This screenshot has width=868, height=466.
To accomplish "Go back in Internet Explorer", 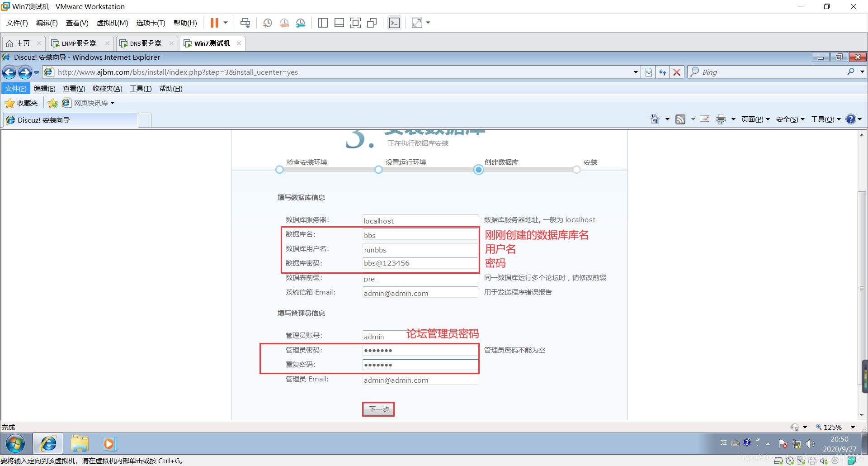I will (x=9, y=72).
